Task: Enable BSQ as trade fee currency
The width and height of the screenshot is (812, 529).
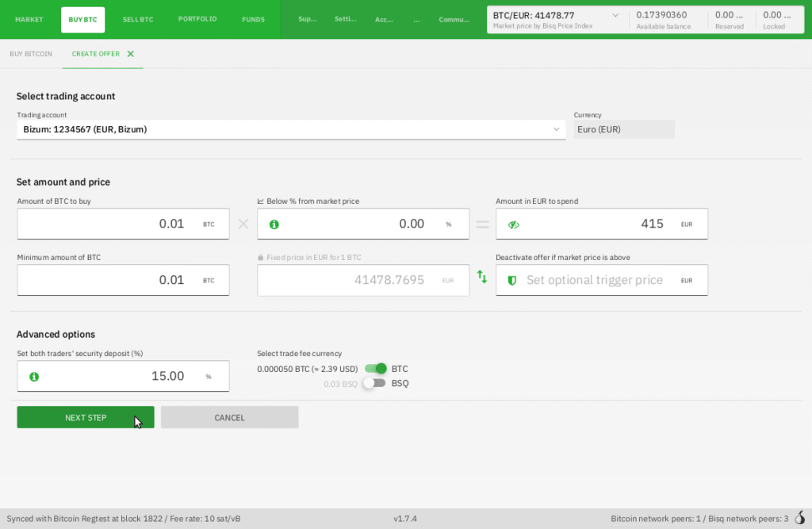Action: 374,383
